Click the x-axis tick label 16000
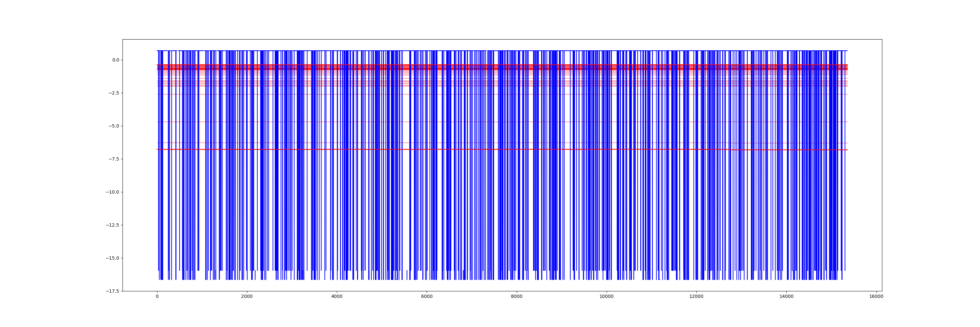 click(876, 297)
